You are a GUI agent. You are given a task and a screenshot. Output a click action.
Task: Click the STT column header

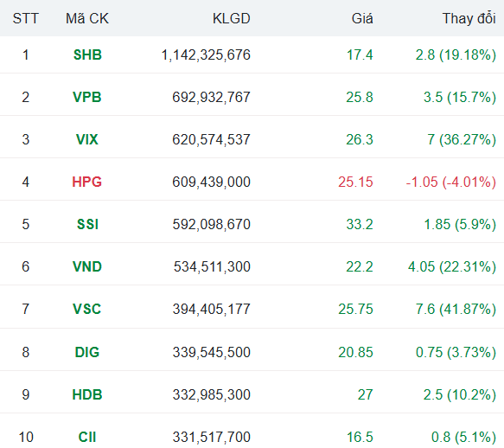coord(26,19)
